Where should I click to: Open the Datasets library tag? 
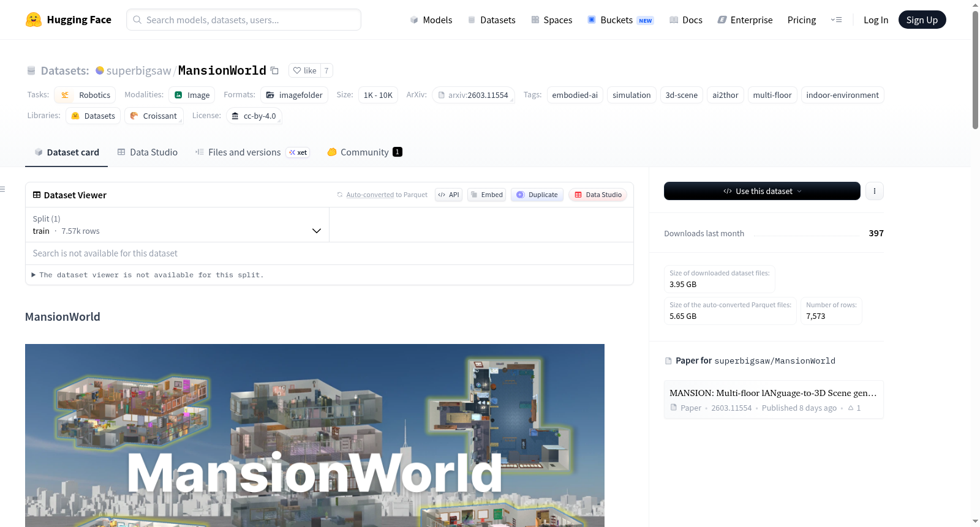93,116
